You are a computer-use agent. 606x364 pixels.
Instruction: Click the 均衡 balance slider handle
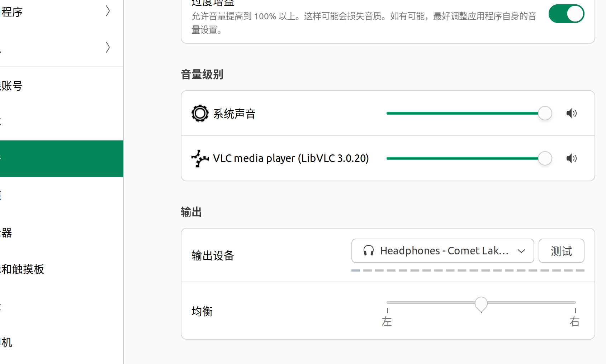pyautogui.click(x=481, y=304)
